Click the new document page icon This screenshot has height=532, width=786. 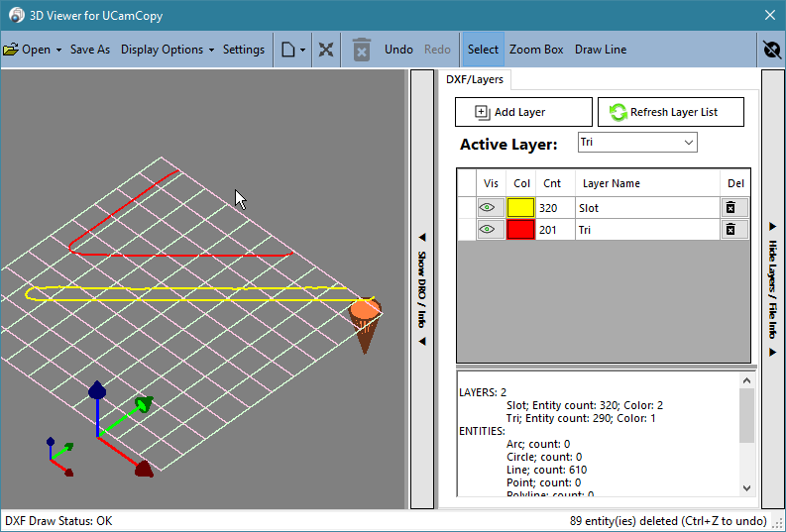coord(287,50)
